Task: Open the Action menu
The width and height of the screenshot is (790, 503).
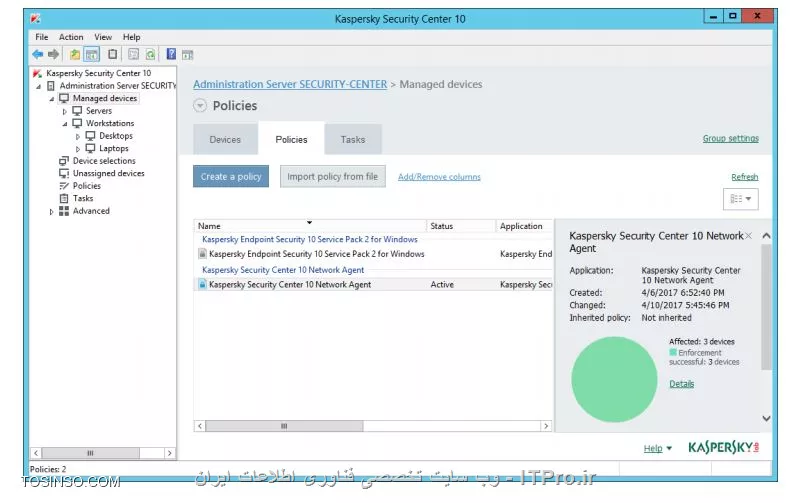Action: click(x=71, y=37)
